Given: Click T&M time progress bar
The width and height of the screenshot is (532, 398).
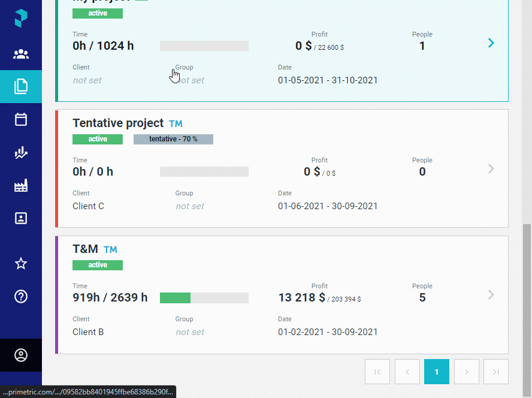Looking at the screenshot, I should pos(204,298).
